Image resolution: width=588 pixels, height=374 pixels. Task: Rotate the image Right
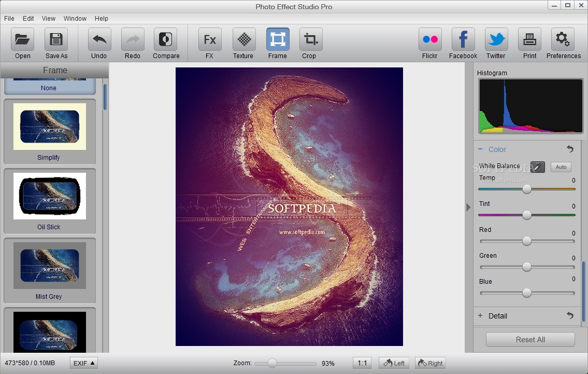pos(430,363)
